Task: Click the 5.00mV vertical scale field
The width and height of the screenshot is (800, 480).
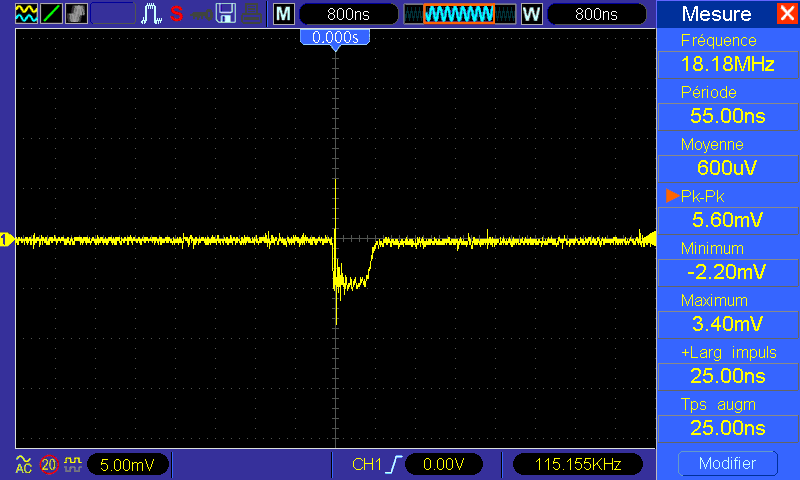Action: (127, 465)
